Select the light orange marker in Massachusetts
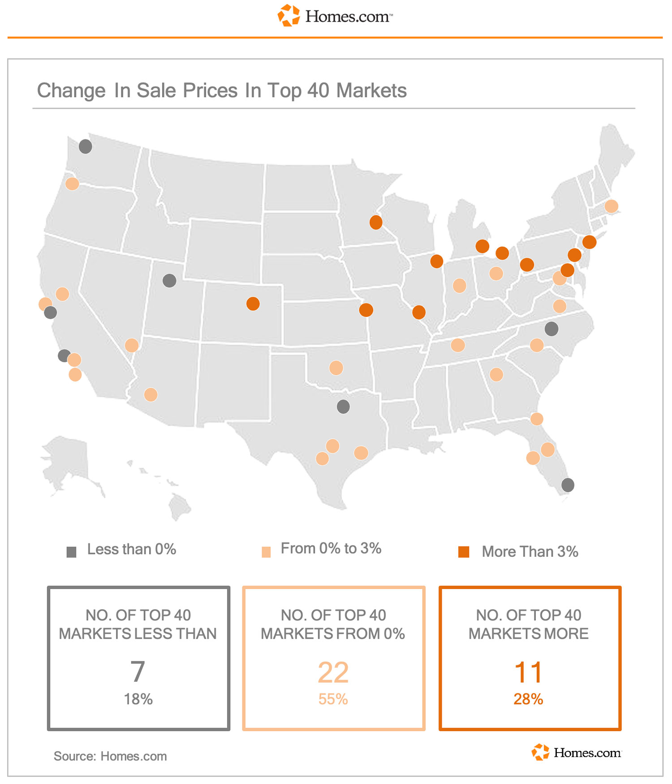Image resolution: width=672 pixels, height=784 pixels. (x=611, y=206)
